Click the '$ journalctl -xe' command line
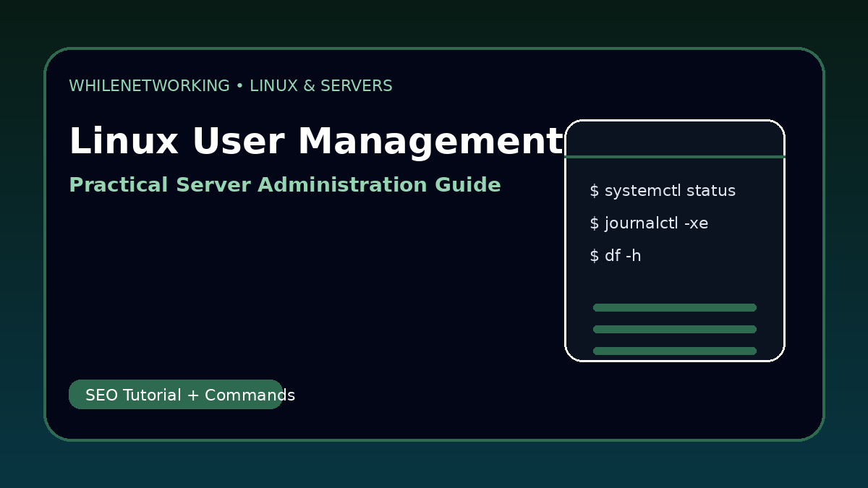The width and height of the screenshot is (868, 488). pos(649,223)
